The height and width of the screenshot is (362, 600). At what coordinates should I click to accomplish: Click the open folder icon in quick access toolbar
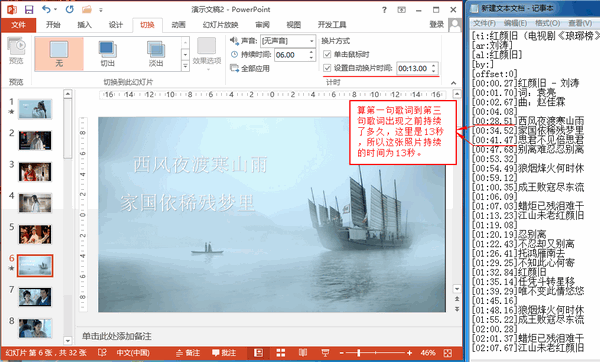(x=87, y=9)
